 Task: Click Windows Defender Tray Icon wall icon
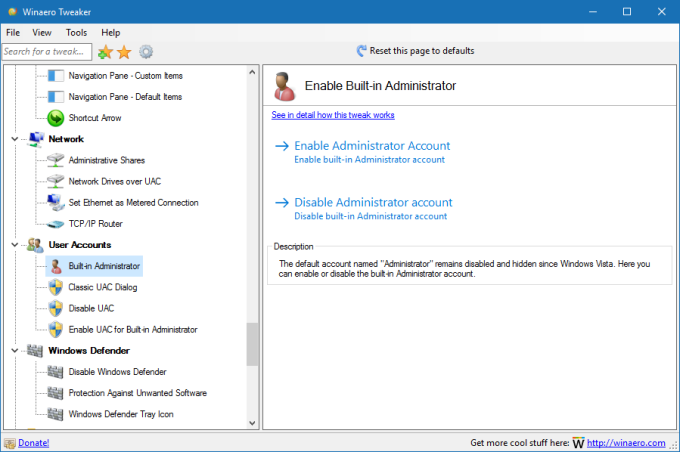click(56, 414)
